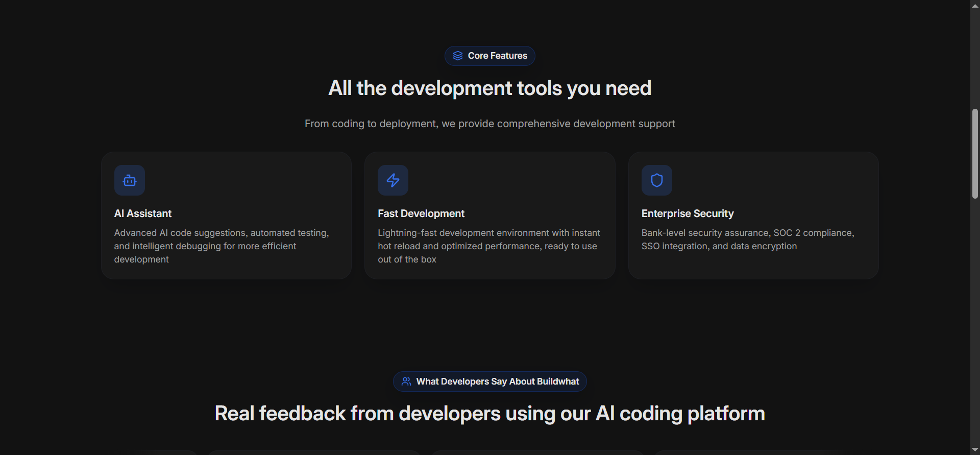The width and height of the screenshot is (980, 455).
Task: Click the Real feedback from developers heading
Action: coord(490,414)
